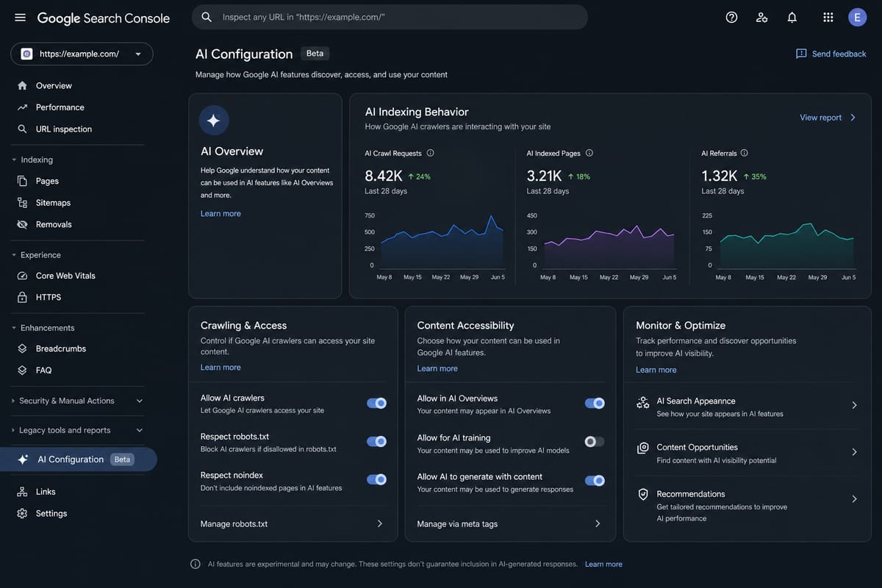Click Learn more in footer notice
Viewport: 882px width, 588px height.
(x=603, y=564)
